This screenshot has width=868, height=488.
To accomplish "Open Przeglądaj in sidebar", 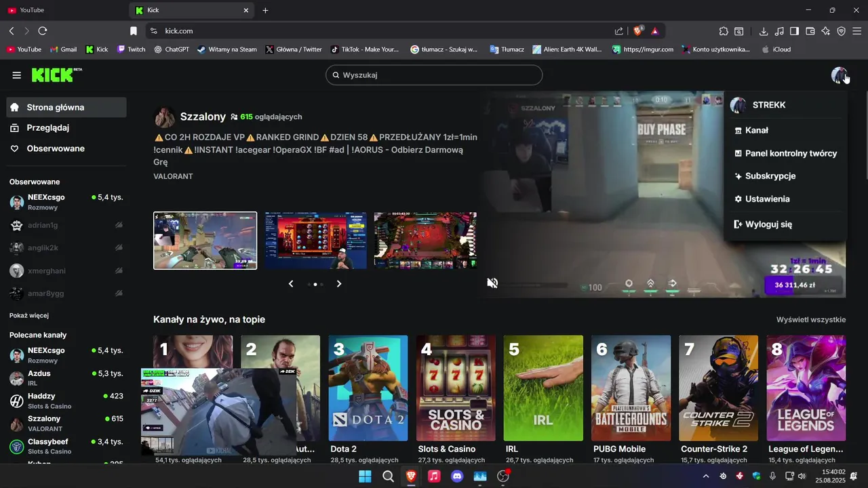I will (x=66, y=127).
